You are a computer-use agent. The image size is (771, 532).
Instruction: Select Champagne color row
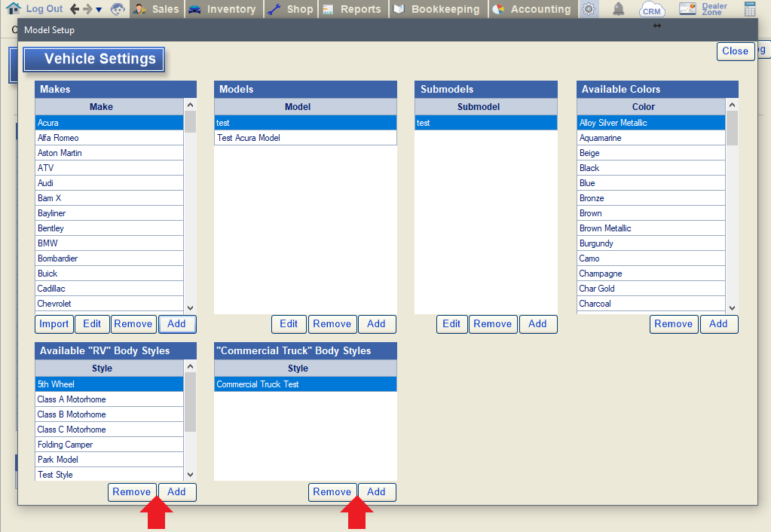[651, 274]
